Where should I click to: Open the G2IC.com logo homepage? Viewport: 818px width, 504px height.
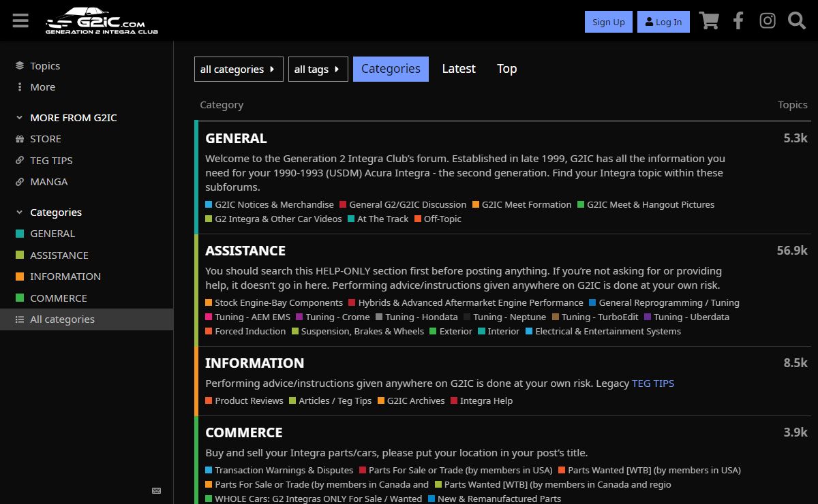(x=102, y=21)
